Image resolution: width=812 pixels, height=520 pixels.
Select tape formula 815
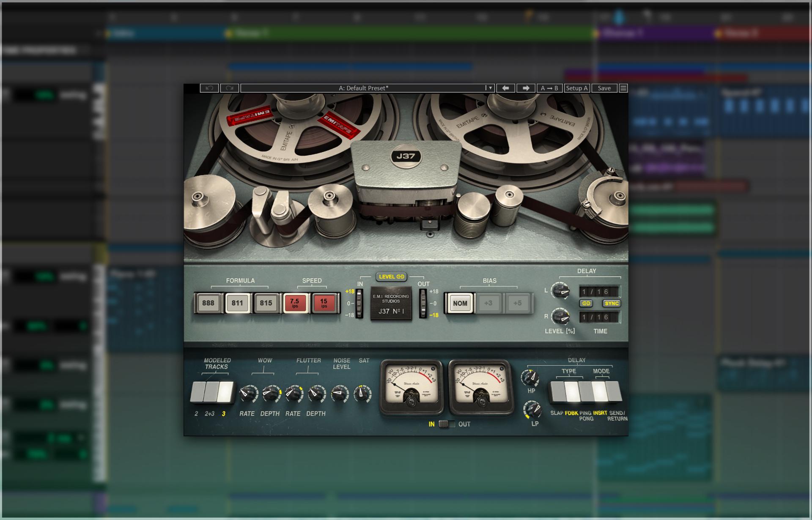click(266, 303)
